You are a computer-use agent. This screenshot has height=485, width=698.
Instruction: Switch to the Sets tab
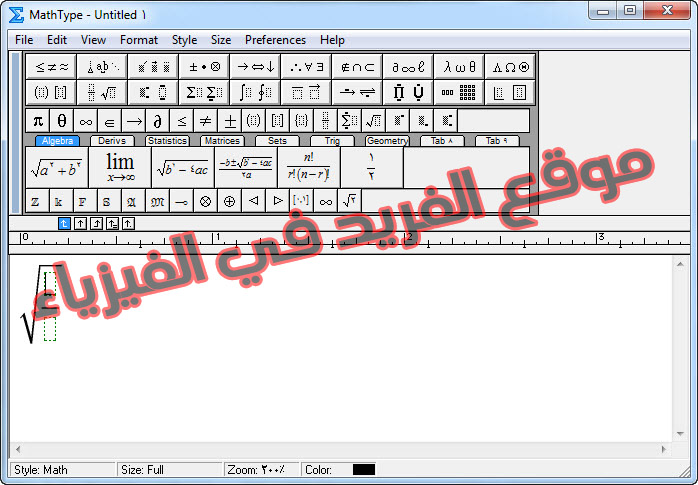pos(277,141)
